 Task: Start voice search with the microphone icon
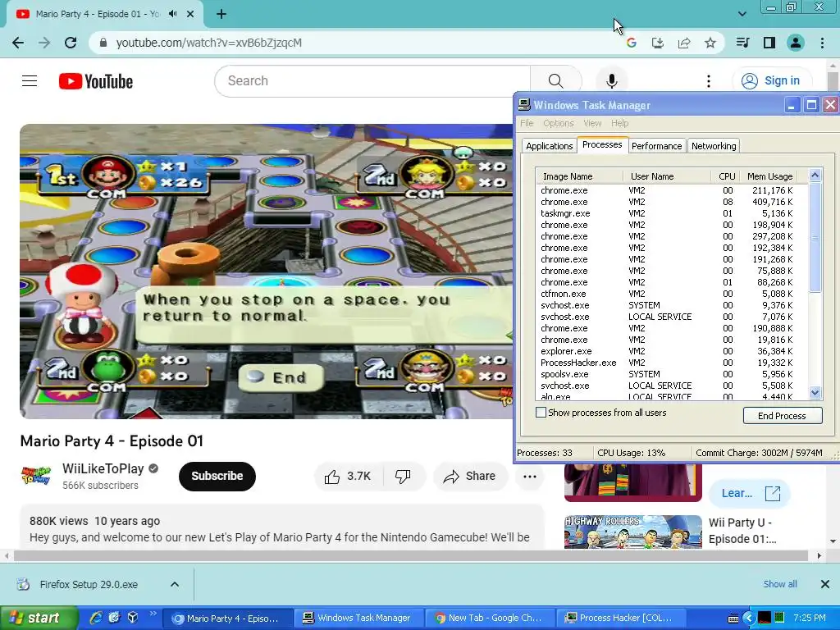click(x=612, y=81)
